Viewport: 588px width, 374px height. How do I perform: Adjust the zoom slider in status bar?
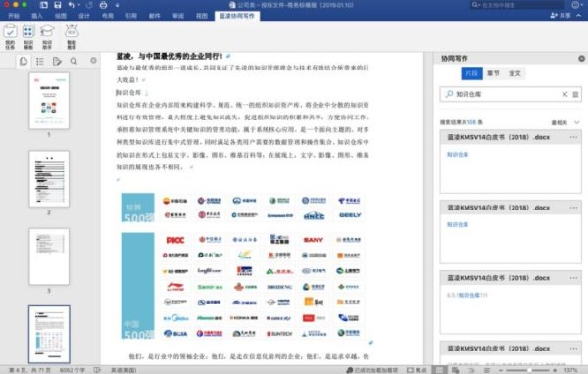[x=529, y=370]
